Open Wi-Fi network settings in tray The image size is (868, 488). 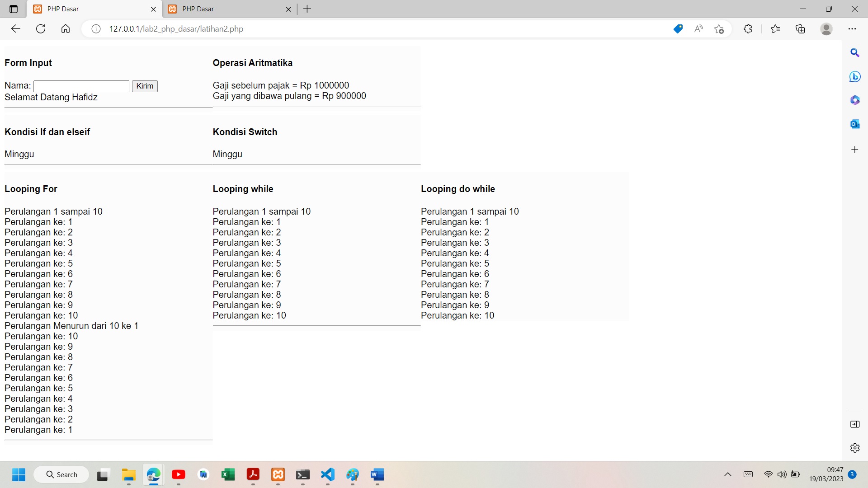click(769, 475)
